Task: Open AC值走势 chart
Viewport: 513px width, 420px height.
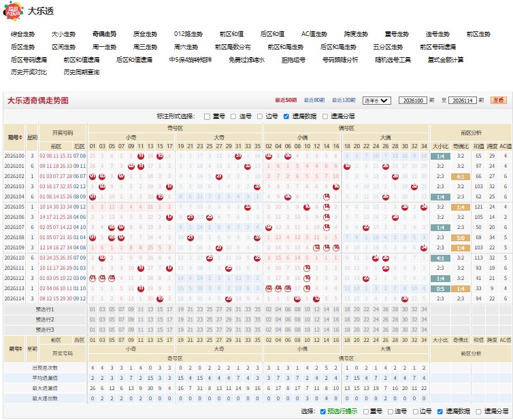Action: [x=314, y=34]
